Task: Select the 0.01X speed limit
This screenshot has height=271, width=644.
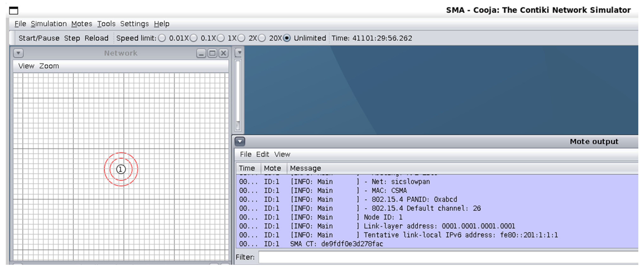Action: click(x=162, y=38)
